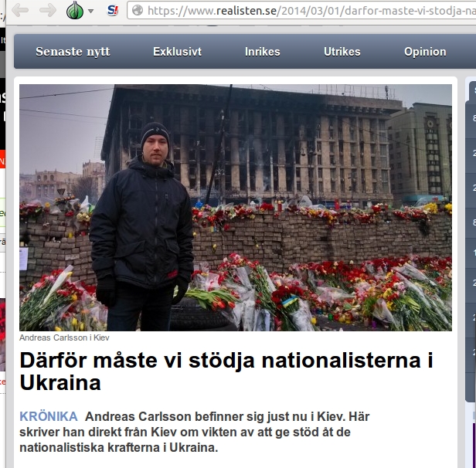Click the realisten.se address bar URL
The image size is (476, 468).
309,11
